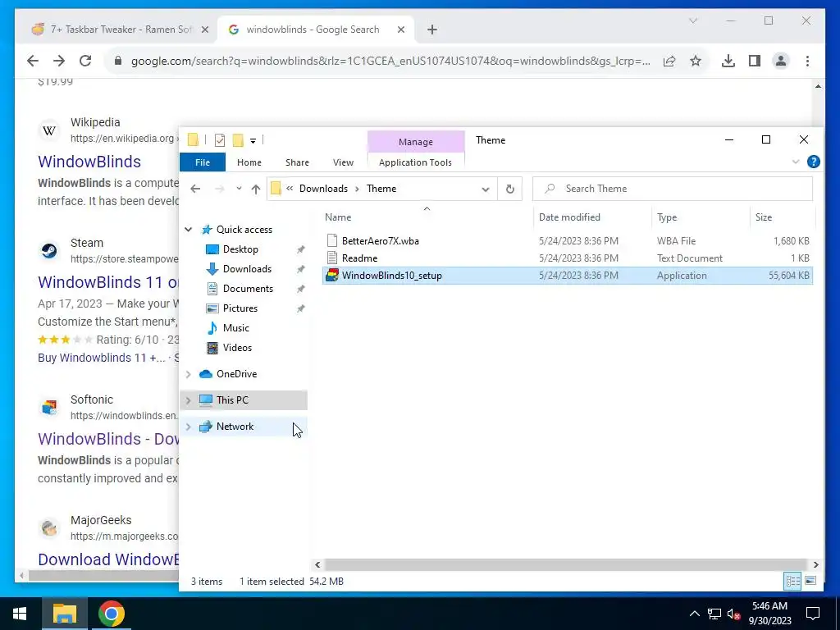
Task: Open Chrome profile avatar
Action: (x=781, y=61)
